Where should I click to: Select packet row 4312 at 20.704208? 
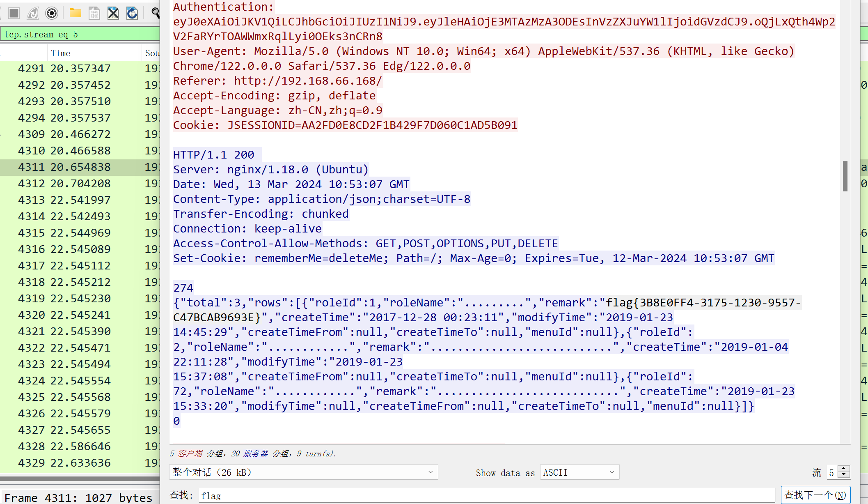click(80, 184)
